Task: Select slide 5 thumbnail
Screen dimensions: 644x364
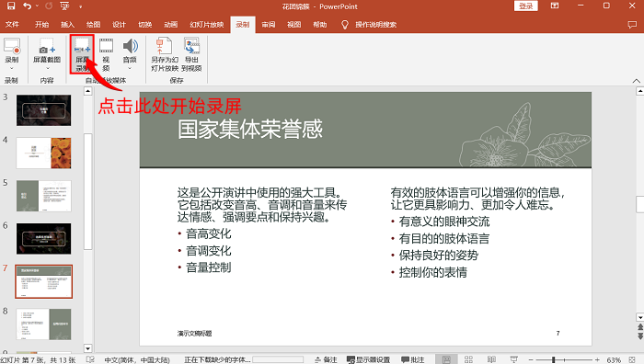Action: click(x=43, y=196)
